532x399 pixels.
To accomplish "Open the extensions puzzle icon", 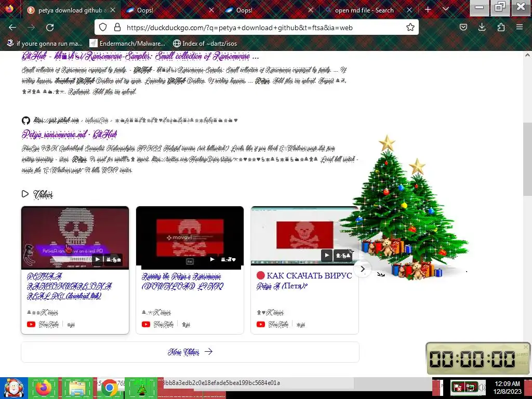I will 501,28.
